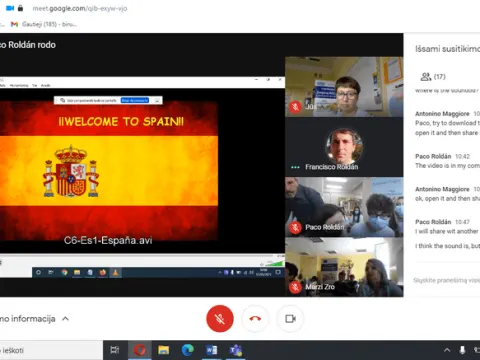The width and height of the screenshot is (480, 360).
Task: Toggle the red microphone mute button
Action: 220,319
